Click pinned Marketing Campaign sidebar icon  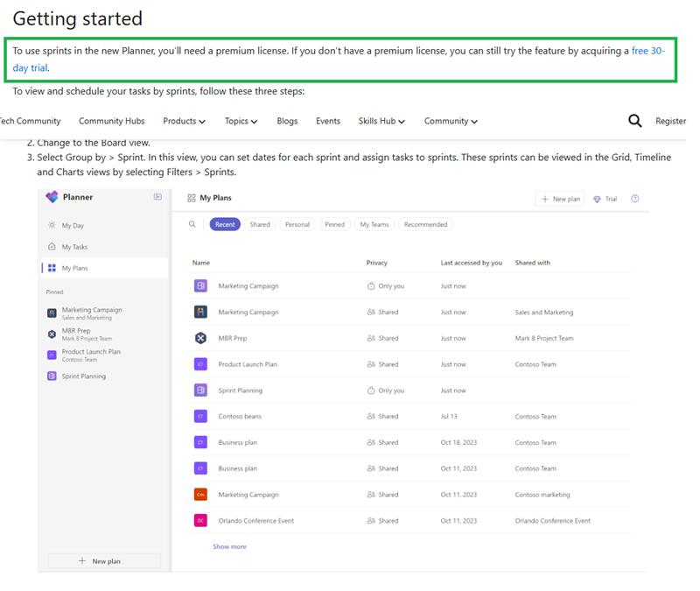52,313
